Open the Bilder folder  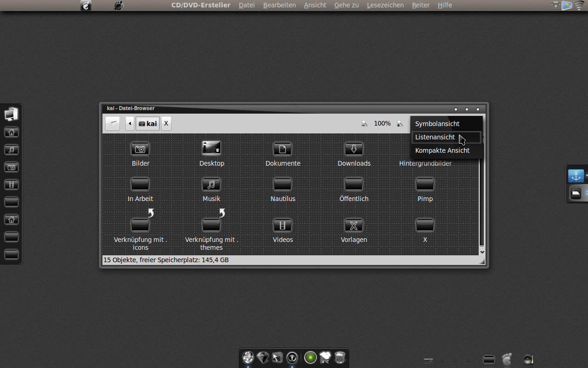pyautogui.click(x=140, y=149)
